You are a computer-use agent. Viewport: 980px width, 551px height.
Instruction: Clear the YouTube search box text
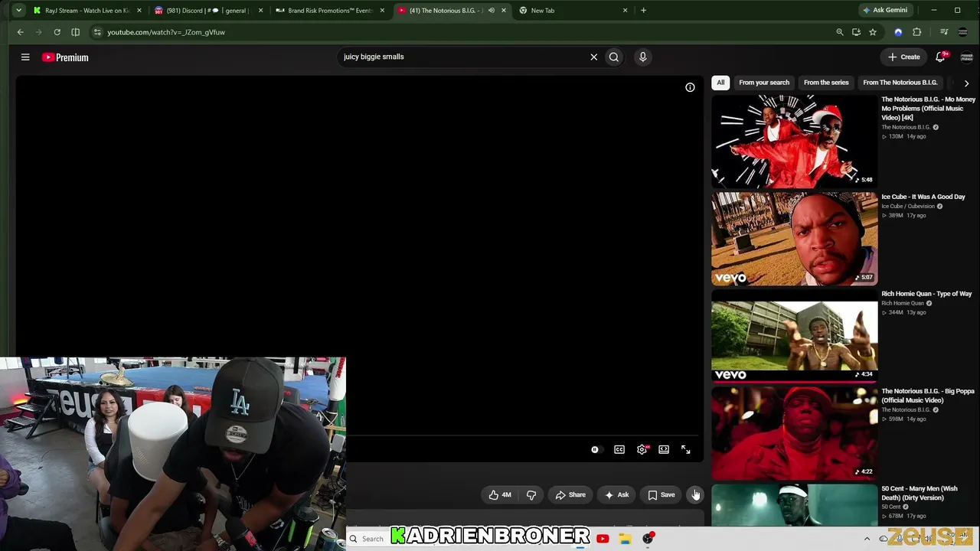[x=593, y=57]
